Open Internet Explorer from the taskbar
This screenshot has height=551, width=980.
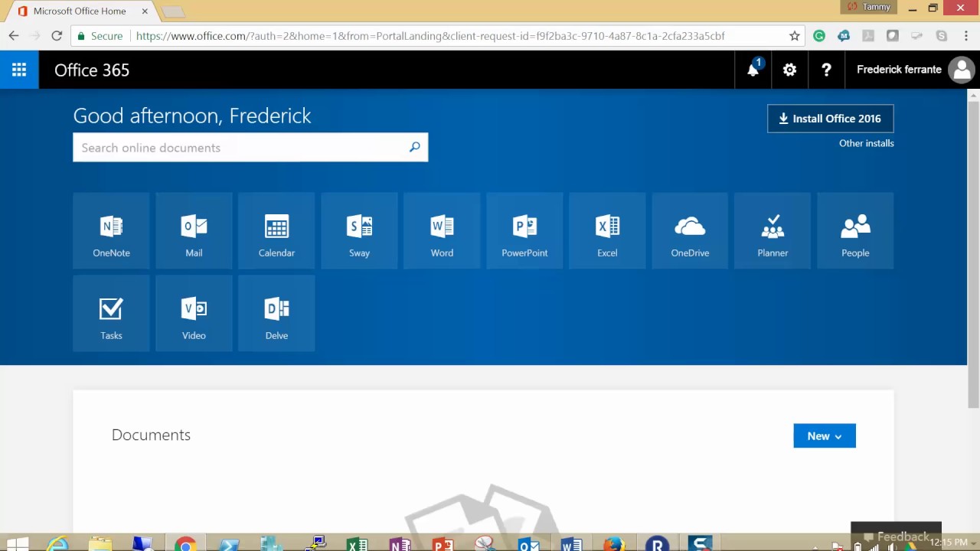(x=57, y=544)
